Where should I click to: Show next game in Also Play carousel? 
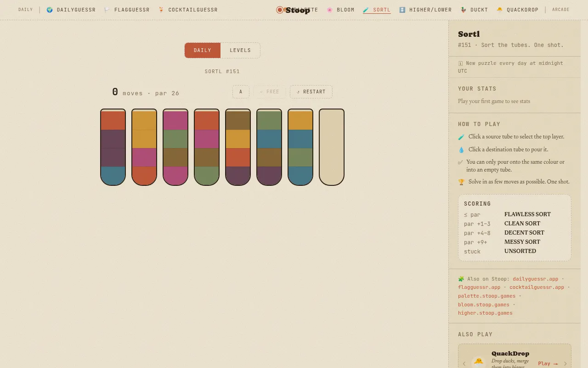point(565,363)
